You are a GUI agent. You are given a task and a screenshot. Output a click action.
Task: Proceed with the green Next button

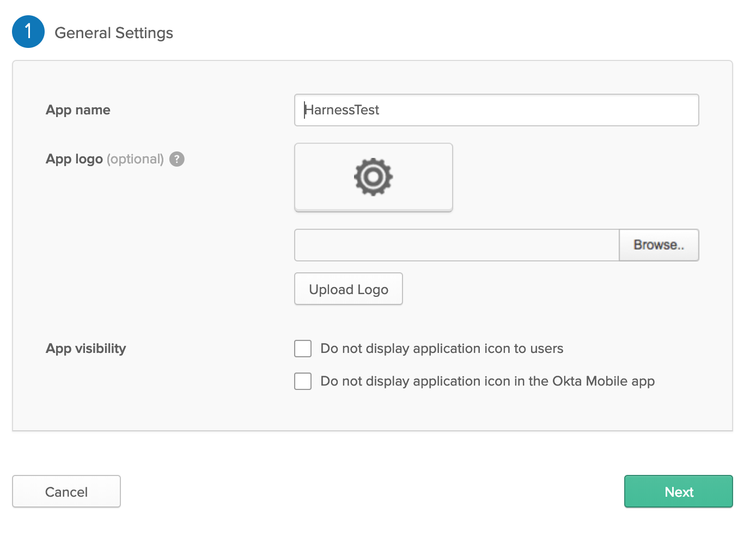tap(678, 492)
